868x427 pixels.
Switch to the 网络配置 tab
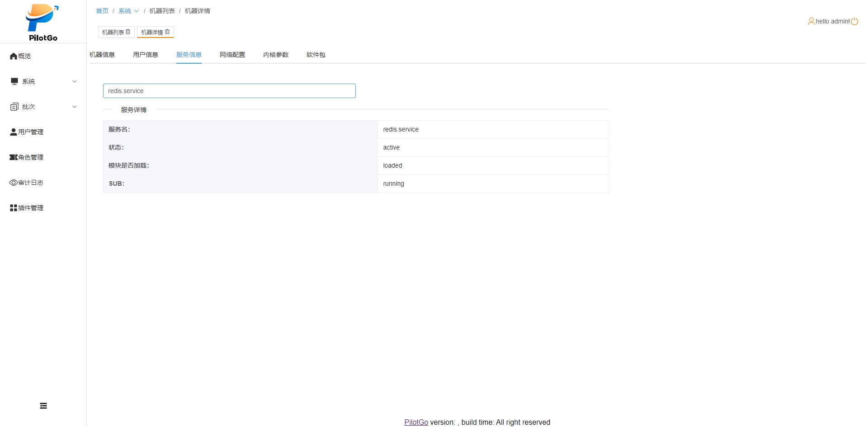232,55
